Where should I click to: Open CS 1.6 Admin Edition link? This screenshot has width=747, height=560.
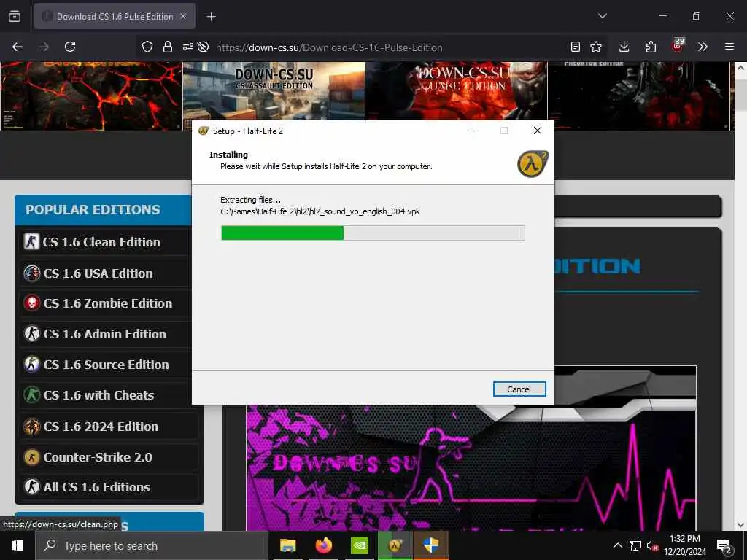[105, 334]
